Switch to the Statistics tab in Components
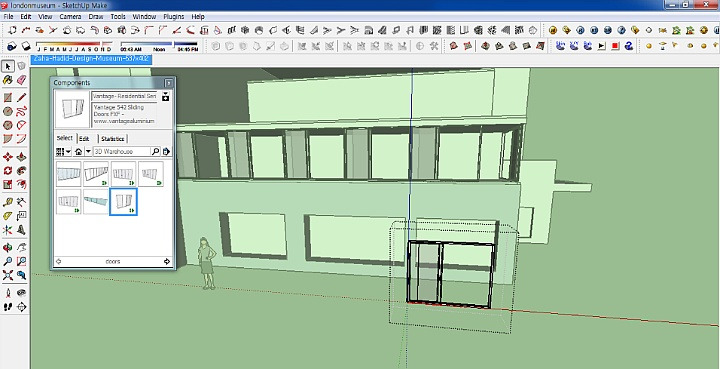The image size is (720, 369). [112, 139]
